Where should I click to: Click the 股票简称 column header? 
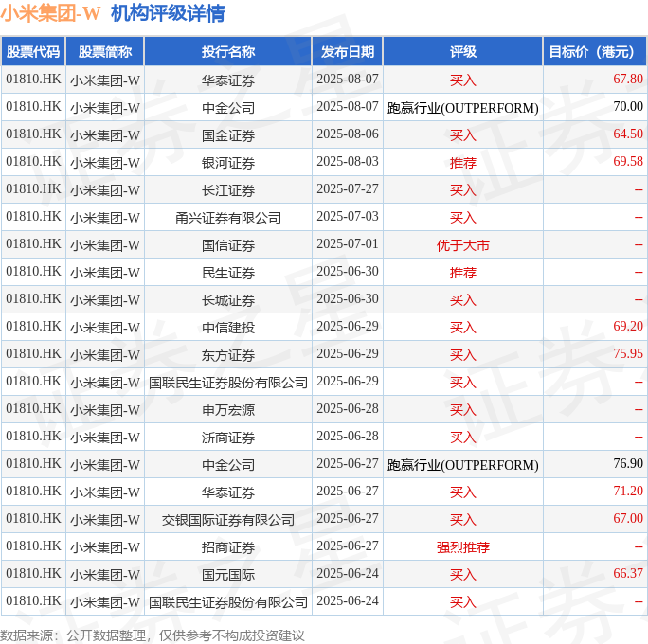tap(105, 52)
